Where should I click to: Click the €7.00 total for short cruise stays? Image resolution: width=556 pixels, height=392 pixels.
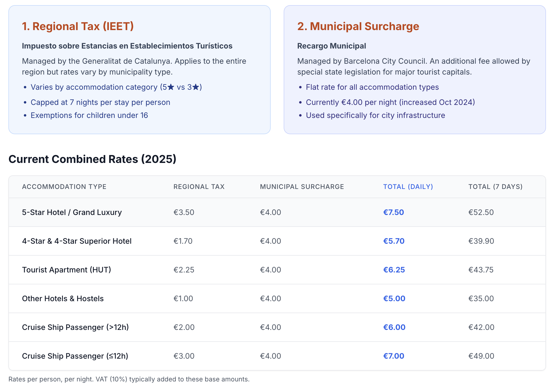click(x=393, y=356)
